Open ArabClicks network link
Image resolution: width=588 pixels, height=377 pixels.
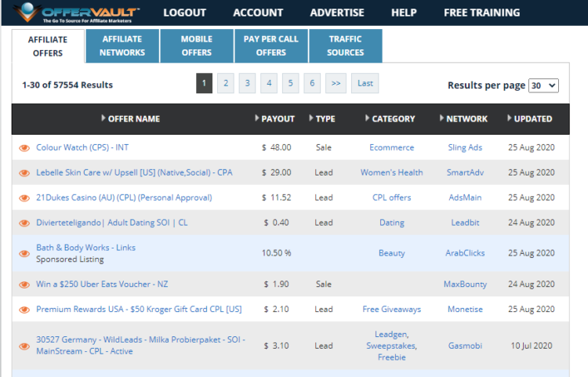(x=465, y=253)
